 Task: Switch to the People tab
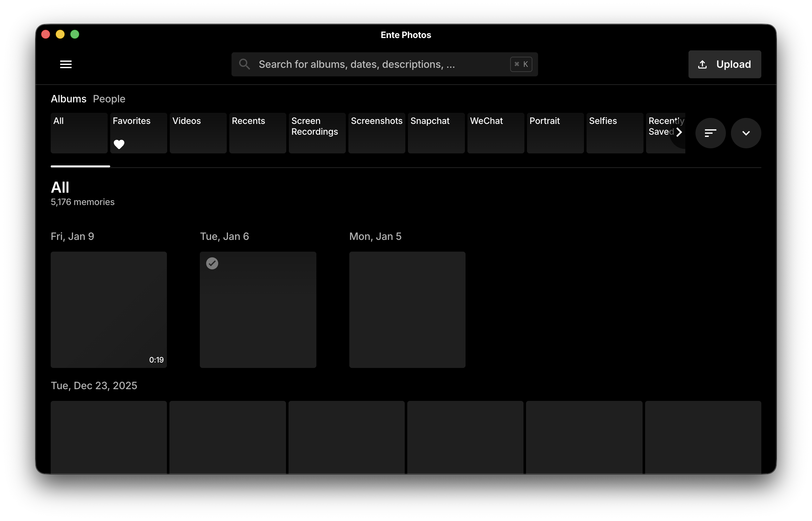coord(109,99)
